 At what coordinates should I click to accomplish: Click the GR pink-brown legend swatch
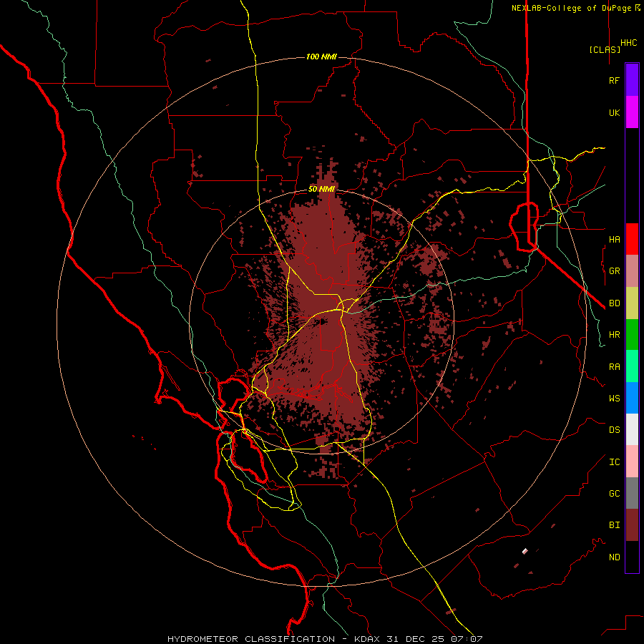pos(632,271)
